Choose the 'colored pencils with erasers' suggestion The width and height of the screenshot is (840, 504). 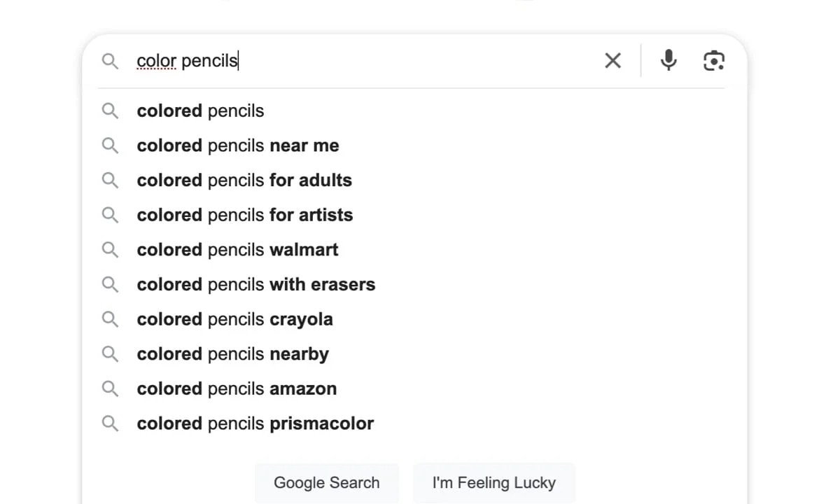coord(255,284)
